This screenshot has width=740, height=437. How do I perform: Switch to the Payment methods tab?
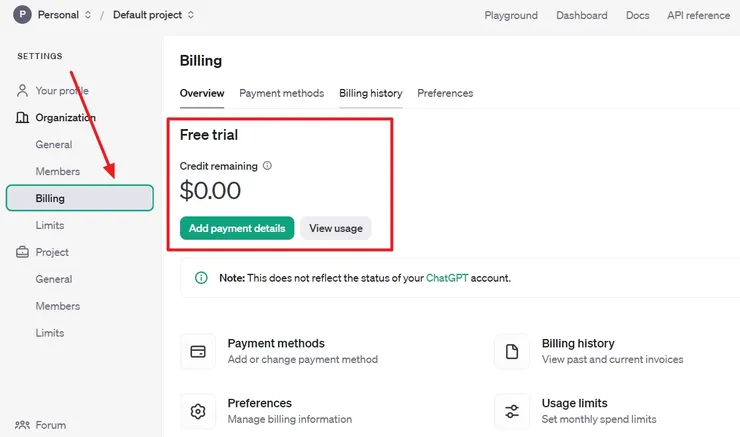point(281,93)
